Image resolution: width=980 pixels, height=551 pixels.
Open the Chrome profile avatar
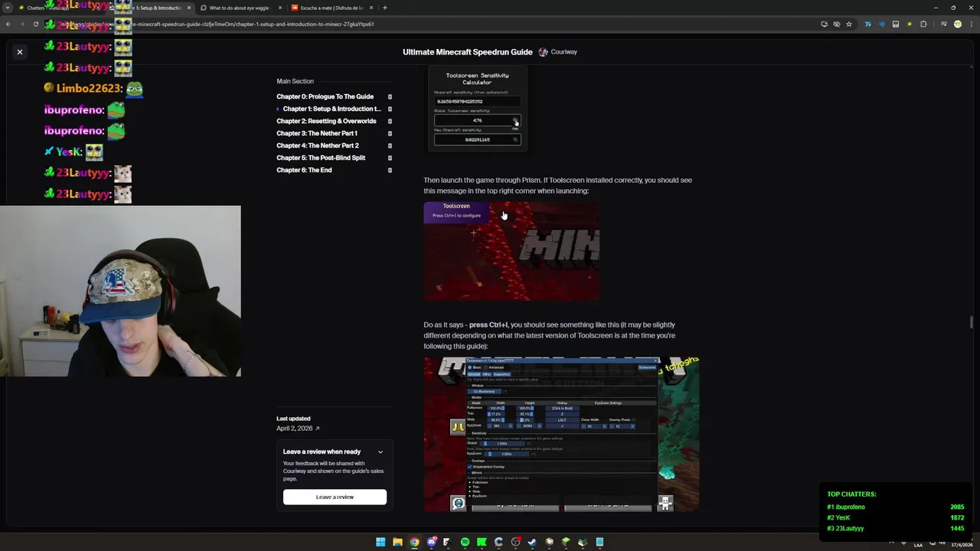[957, 24]
